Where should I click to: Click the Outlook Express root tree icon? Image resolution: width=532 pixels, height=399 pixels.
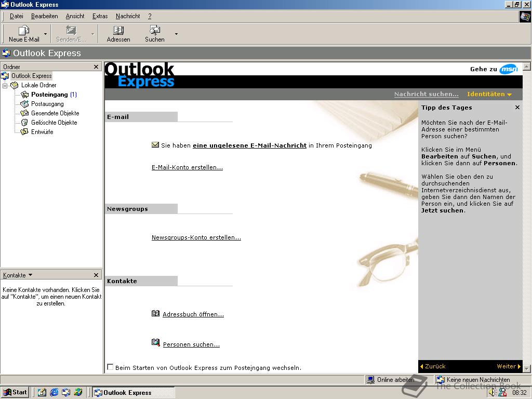point(5,76)
